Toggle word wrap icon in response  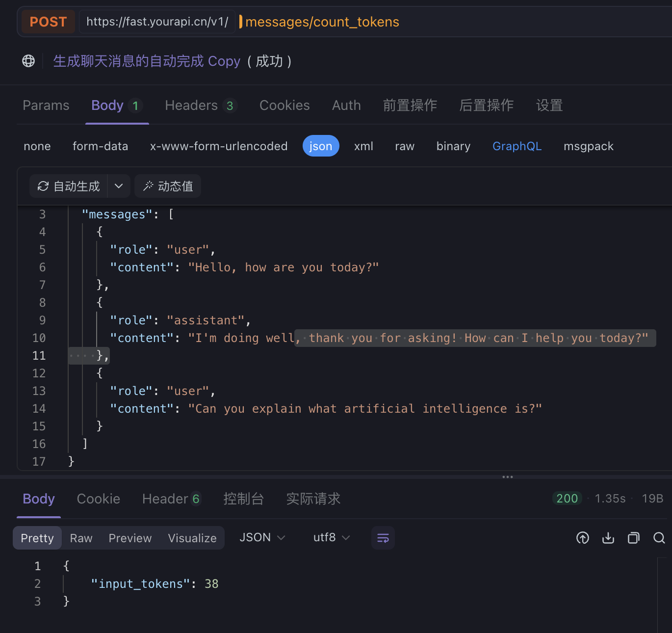(383, 538)
